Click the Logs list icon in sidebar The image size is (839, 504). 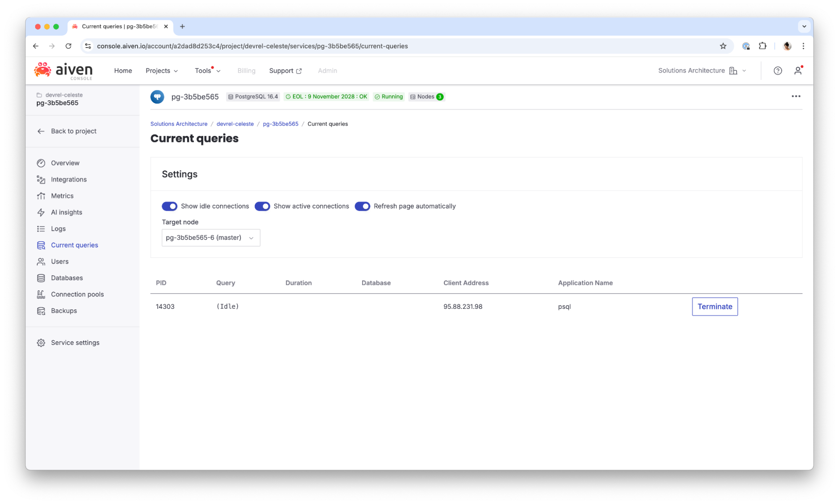41,229
